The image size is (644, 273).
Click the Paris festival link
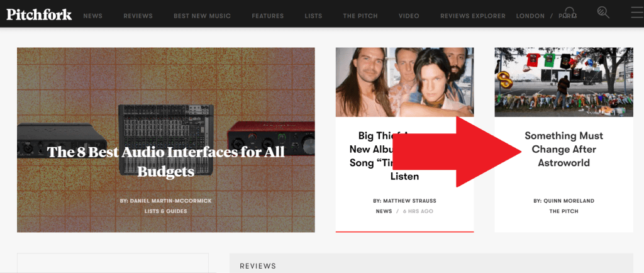click(568, 16)
